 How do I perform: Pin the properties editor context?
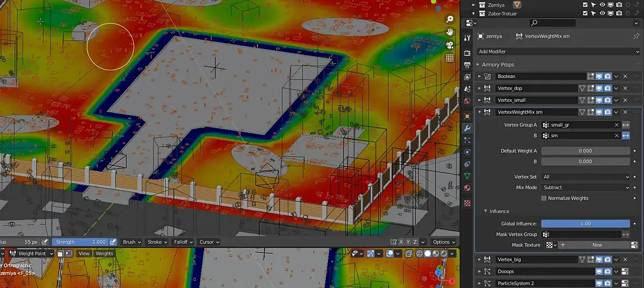[636, 36]
